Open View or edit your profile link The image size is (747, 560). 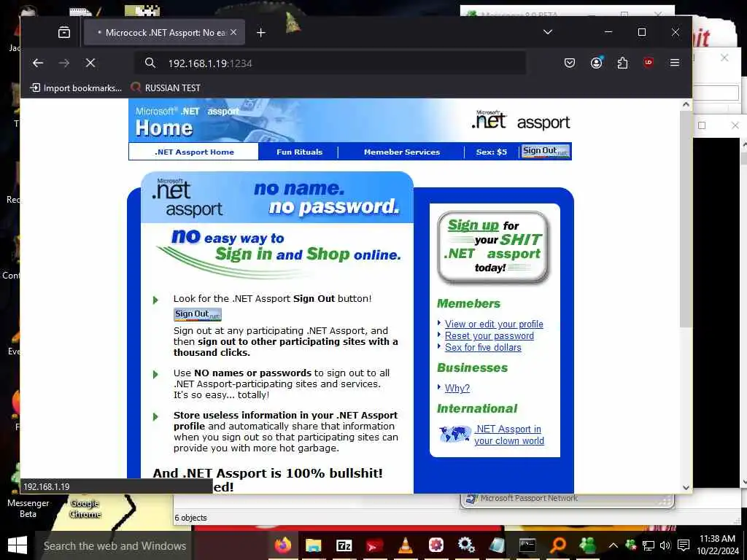pos(494,324)
